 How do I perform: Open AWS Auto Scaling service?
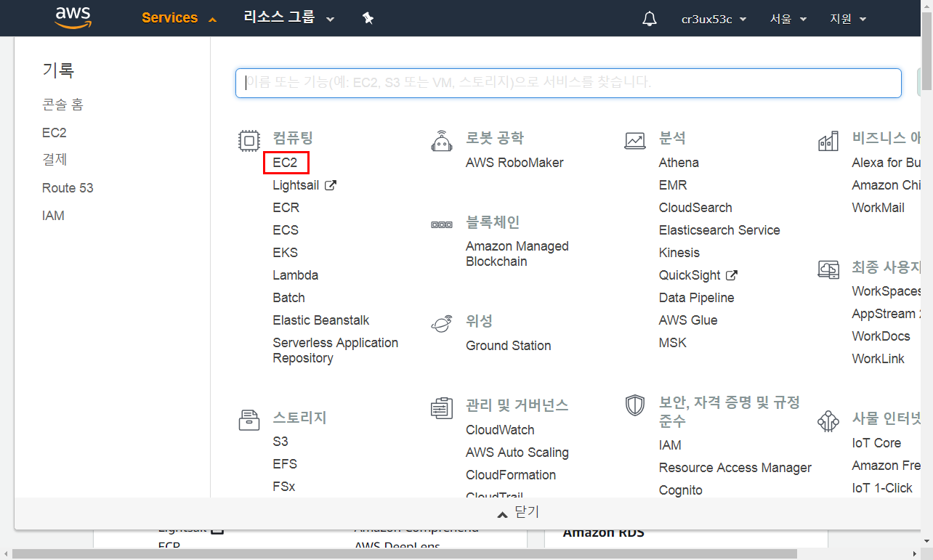[x=517, y=453]
